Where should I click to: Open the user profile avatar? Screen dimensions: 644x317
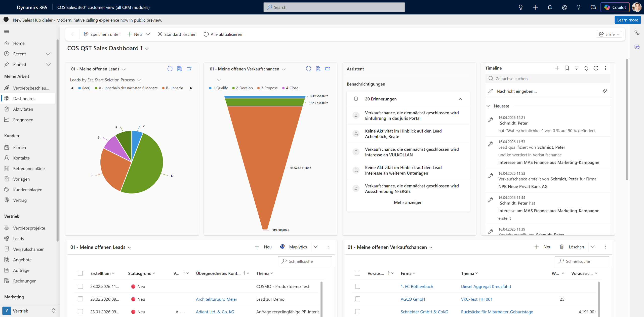tap(637, 7)
